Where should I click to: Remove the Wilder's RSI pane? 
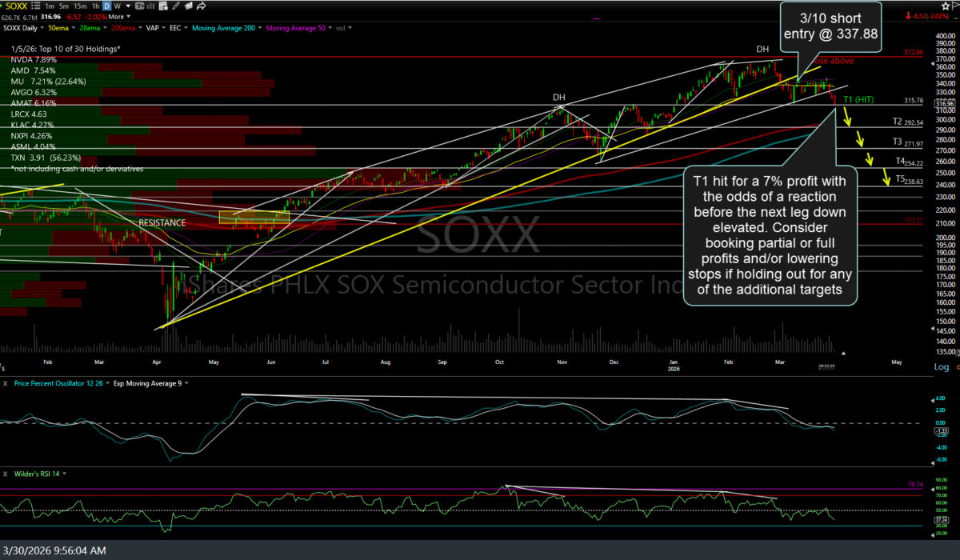5,474
